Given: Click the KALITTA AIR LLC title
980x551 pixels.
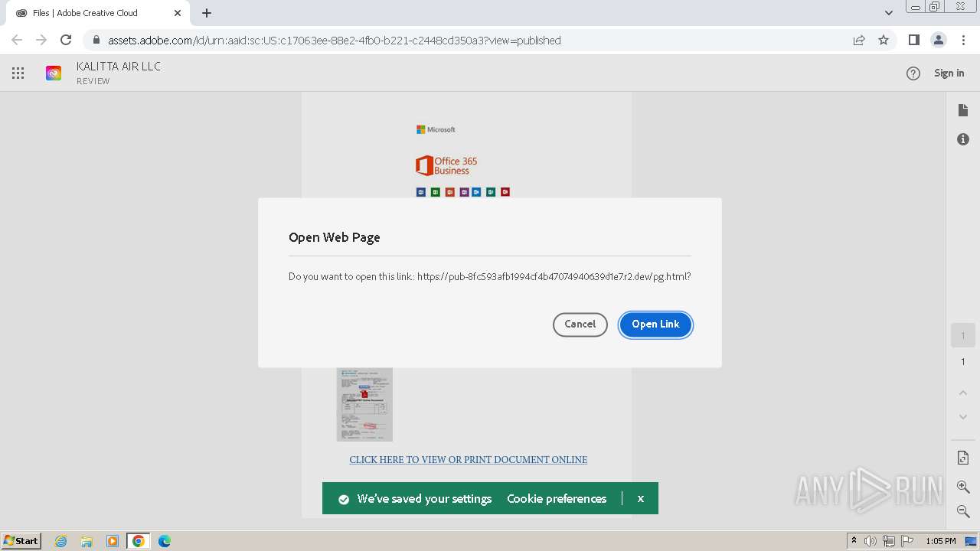Looking at the screenshot, I should 119,67.
